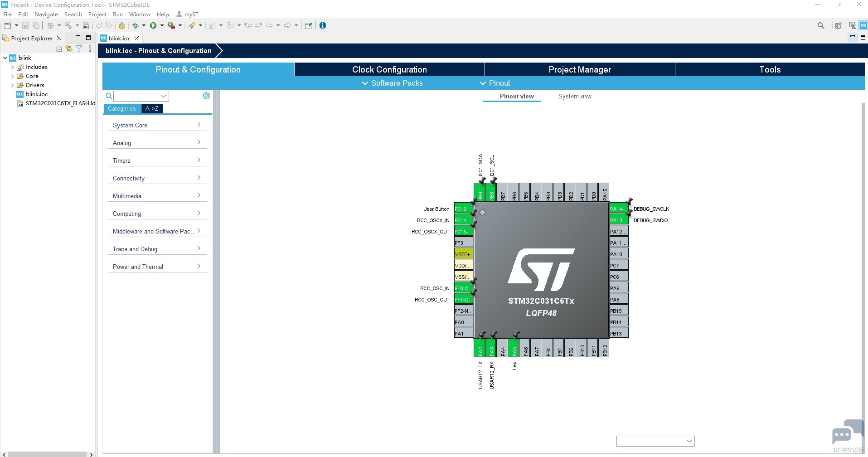The height and width of the screenshot is (457, 868).
Task: Open the Project Explorer view menu
Action: (x=90, y=49)
